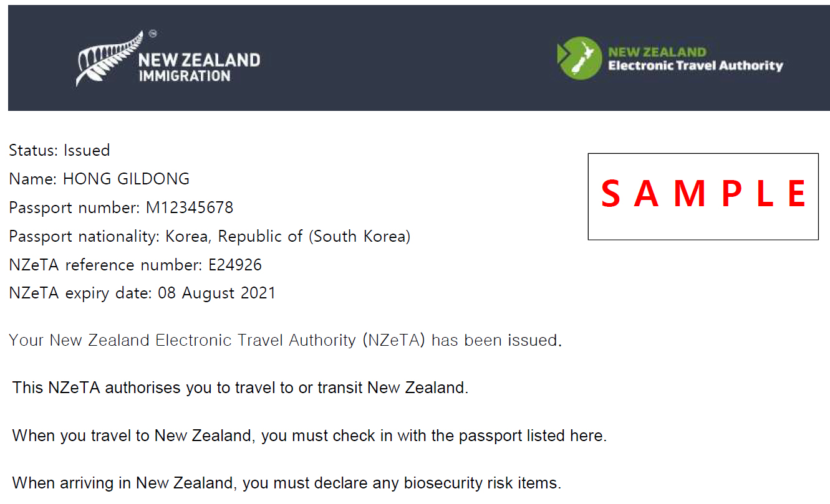Viewport: 830px width, 504px height.
Task: Click the Status: Issued line
Action: [x=59, y=150]
